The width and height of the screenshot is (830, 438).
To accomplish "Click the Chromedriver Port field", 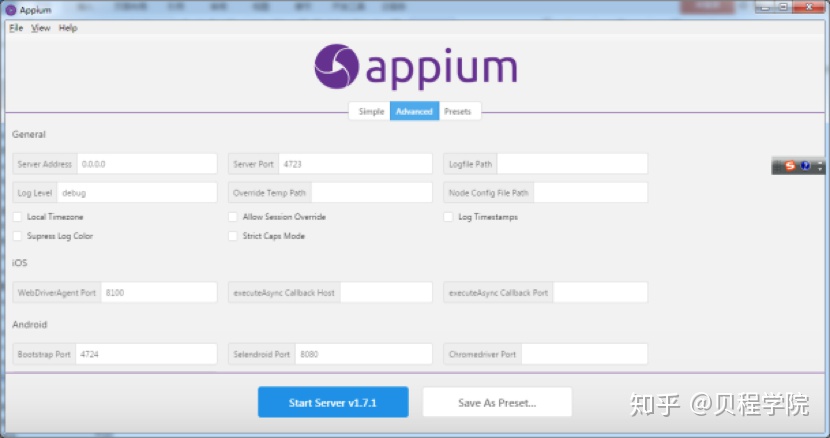I will coord(584,354).
